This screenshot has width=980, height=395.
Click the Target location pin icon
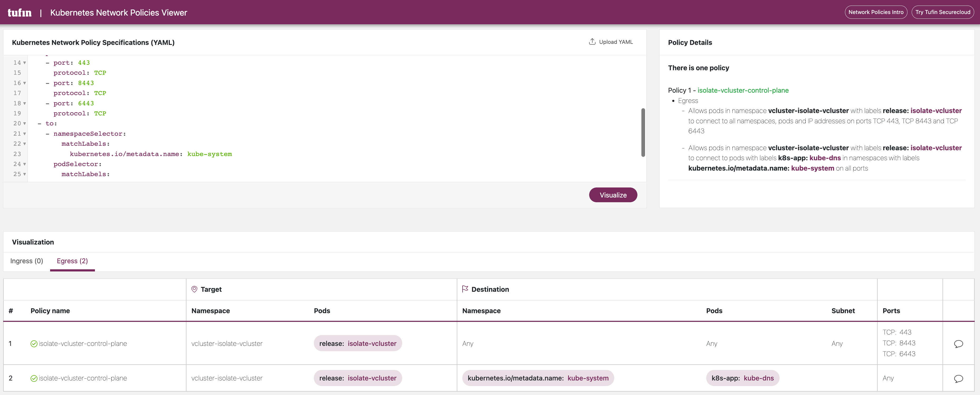point(194,289)
